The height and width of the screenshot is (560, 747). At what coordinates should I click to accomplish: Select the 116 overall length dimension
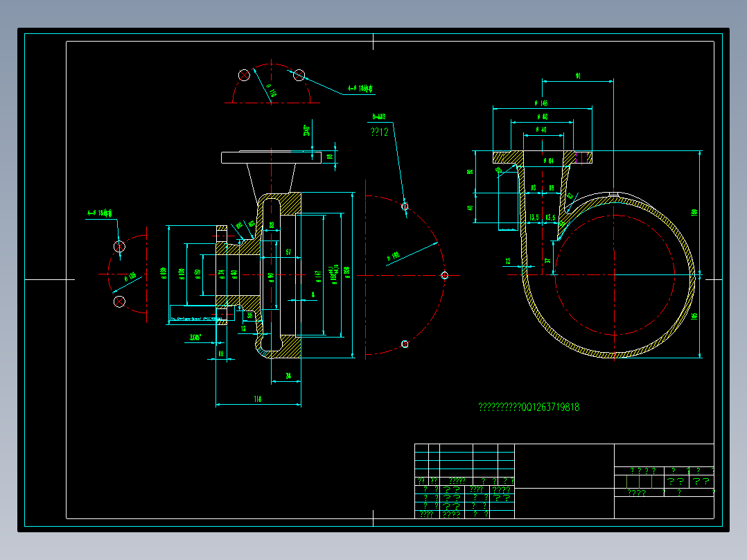(x=258, y=399)
